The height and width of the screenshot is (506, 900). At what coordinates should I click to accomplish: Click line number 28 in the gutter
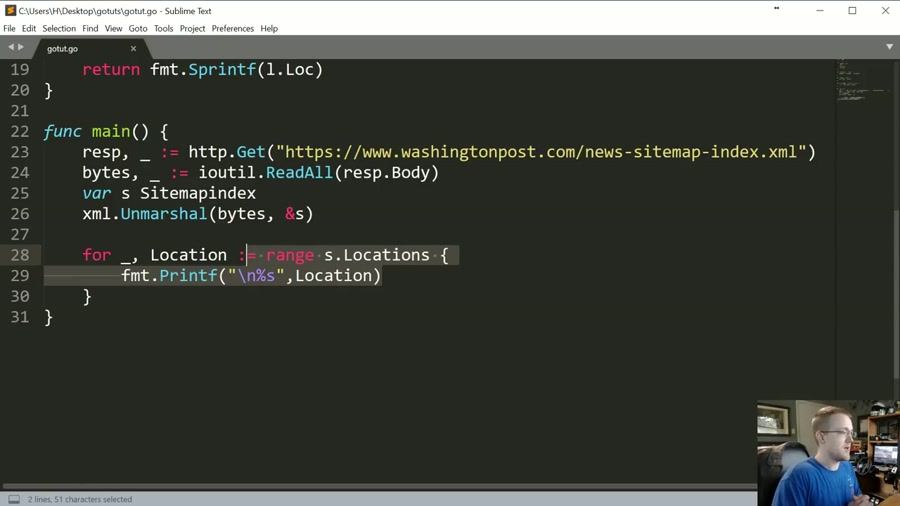pos(20,255)
